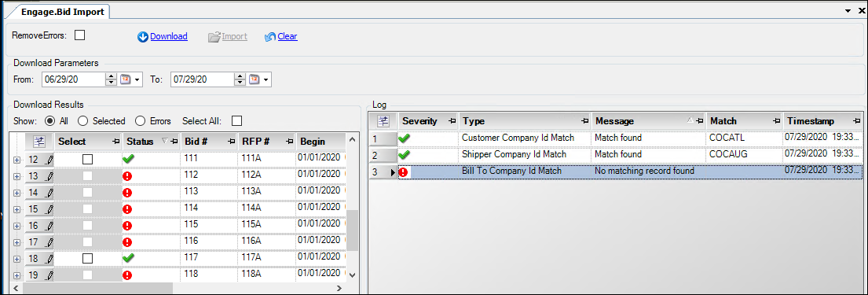Enable the RemoveErrors checkbox
Image resolution: width=868 pixels, height=295 pixels.
(79, 35)
